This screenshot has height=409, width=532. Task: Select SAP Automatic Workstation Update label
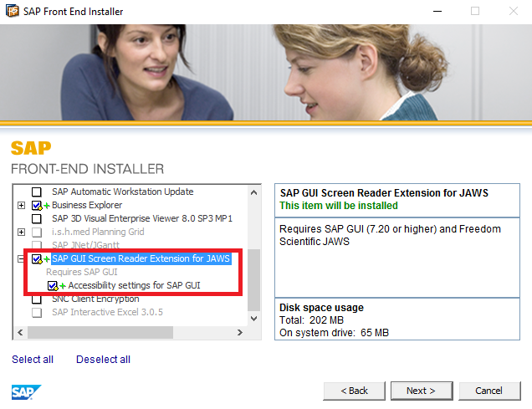(122, 192)
